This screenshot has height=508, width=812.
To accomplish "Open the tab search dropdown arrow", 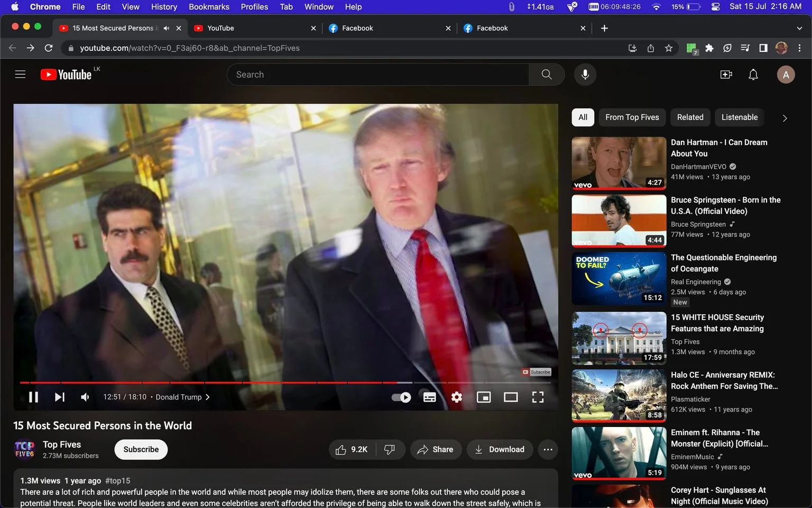I will coord(799,28).
